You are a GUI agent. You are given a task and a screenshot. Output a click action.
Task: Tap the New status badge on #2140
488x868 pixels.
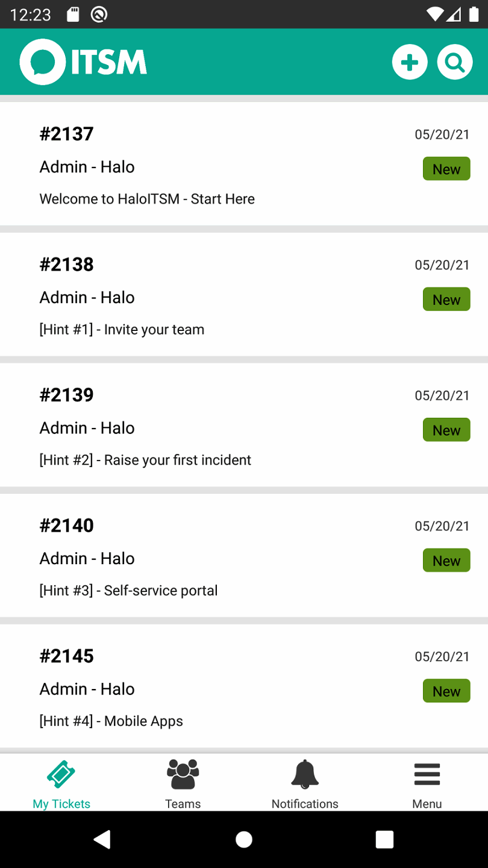click(446, 561)
